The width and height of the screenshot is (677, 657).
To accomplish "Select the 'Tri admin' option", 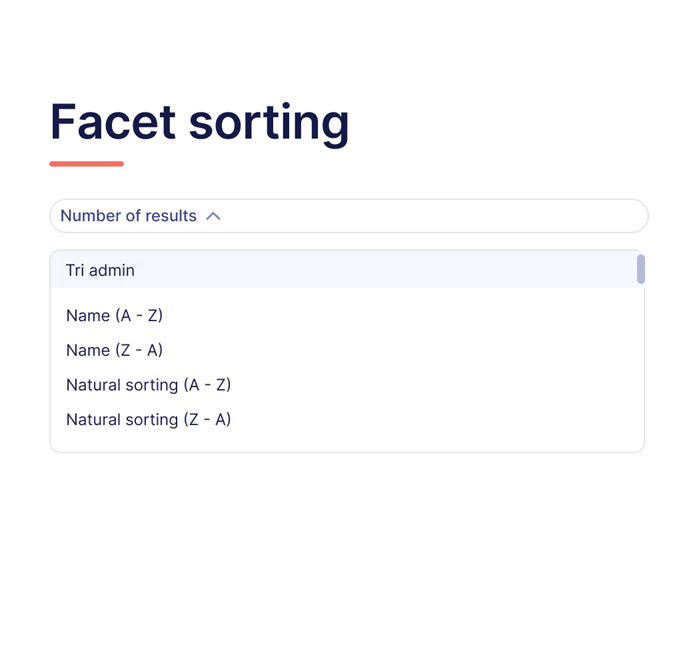I will point(100,270).
